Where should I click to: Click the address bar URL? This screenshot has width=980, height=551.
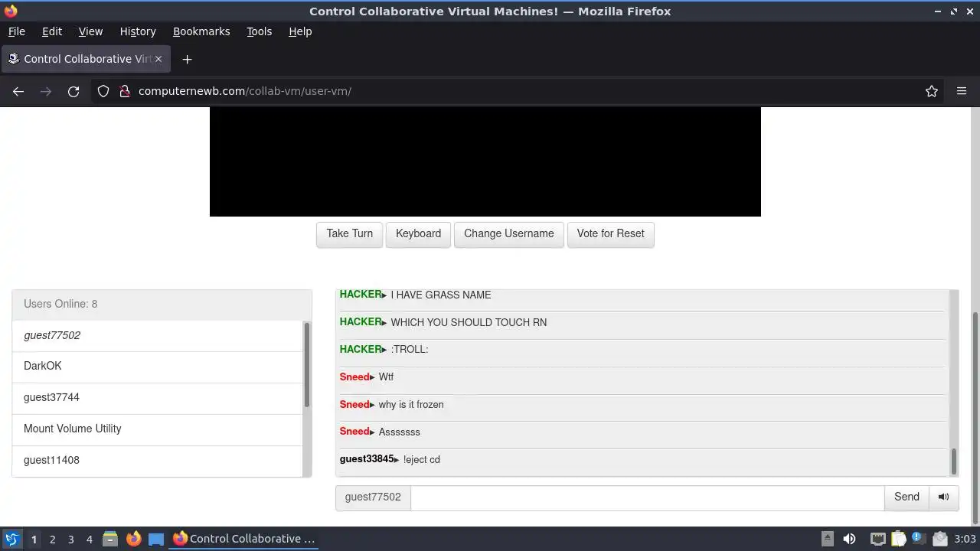(x=245, y=91)
